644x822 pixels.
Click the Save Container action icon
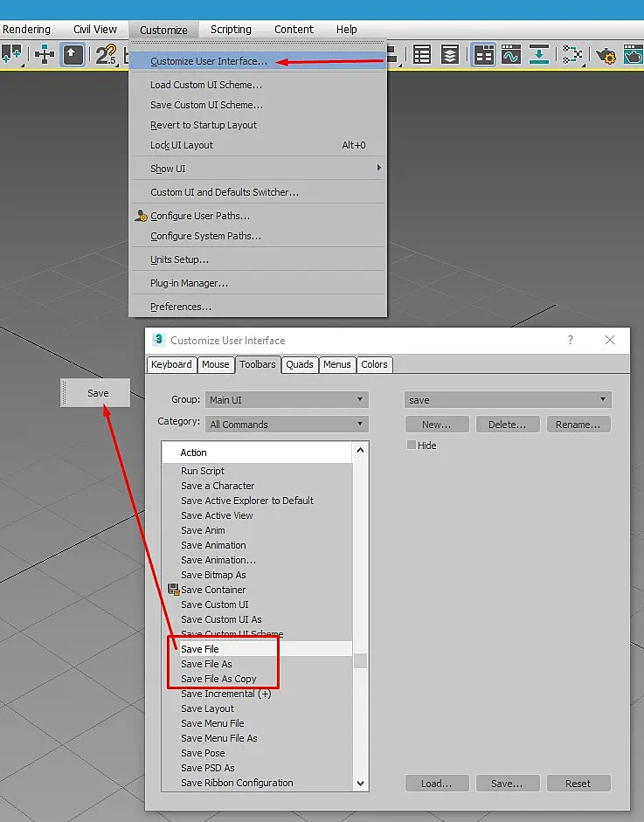[173, 590]
